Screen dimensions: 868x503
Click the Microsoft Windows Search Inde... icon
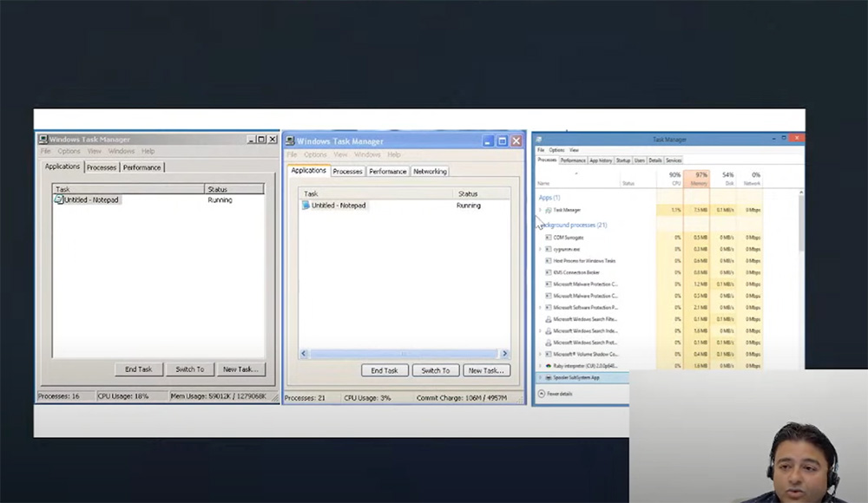point(549,331)
